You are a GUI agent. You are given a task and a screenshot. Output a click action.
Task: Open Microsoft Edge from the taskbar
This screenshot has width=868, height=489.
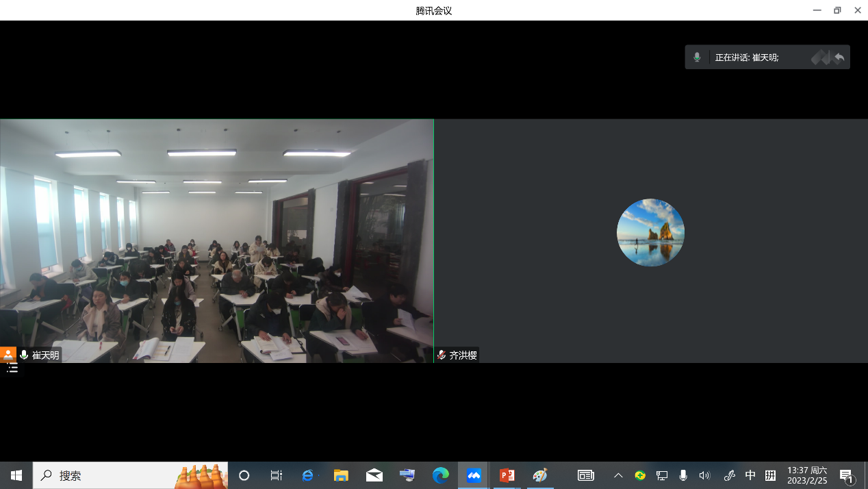click(x=441, y=475)
